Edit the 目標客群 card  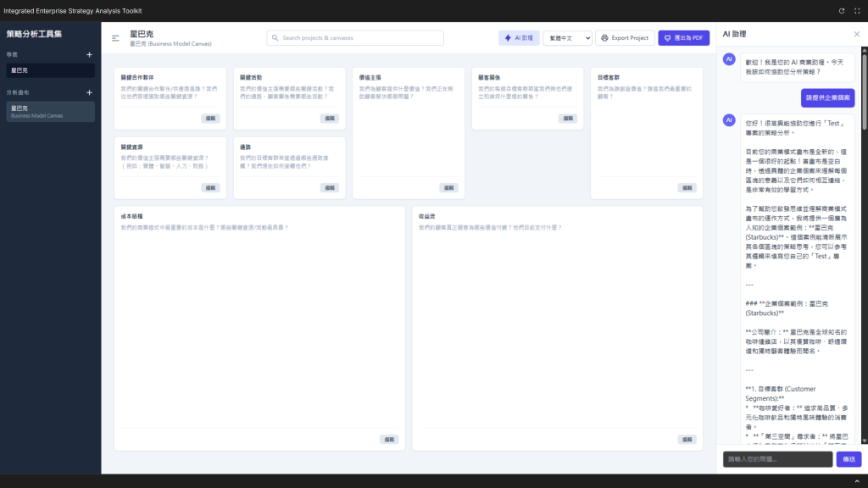click(687, 188)
